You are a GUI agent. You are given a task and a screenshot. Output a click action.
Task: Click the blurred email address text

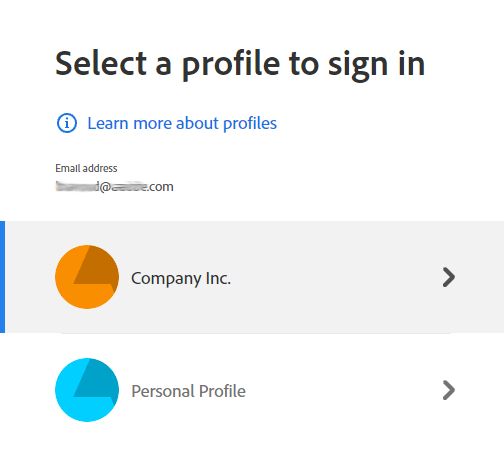[x=114, y=187]
